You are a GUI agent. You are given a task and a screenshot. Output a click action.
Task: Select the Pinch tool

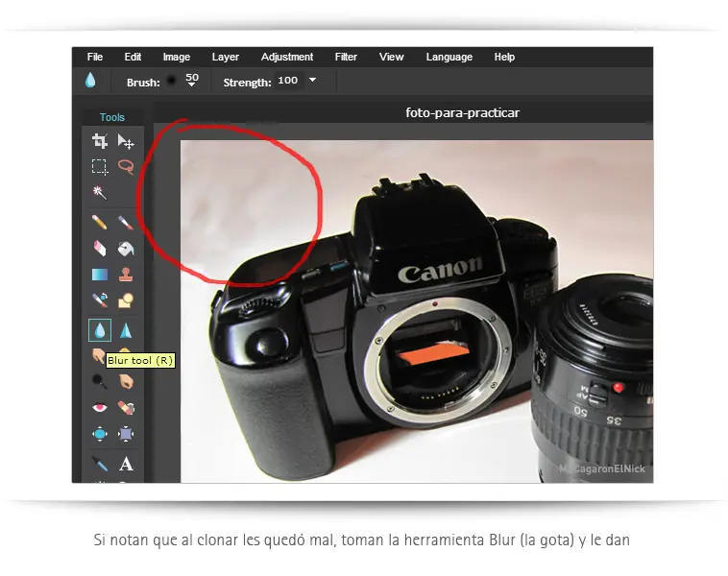[126, 434]
